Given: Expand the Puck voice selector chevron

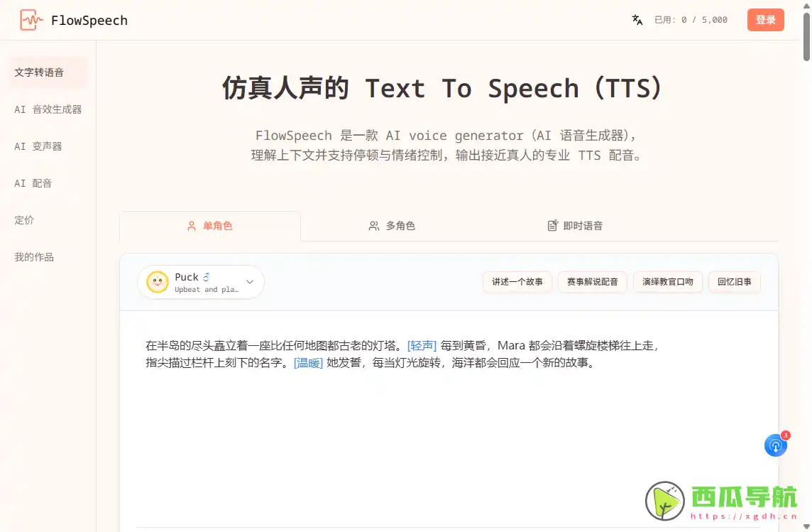Looking at the screenshot, I should (250, 282).
